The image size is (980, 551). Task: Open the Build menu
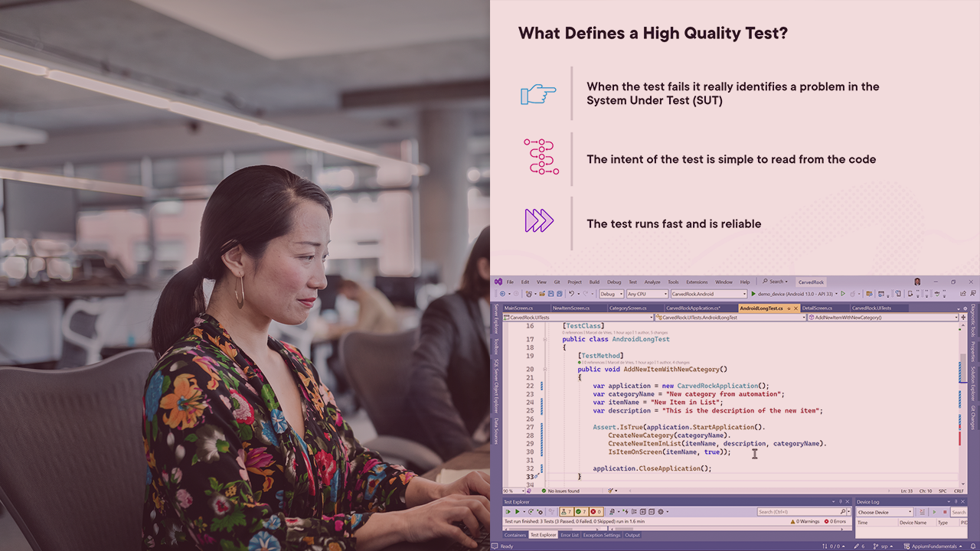594,282
